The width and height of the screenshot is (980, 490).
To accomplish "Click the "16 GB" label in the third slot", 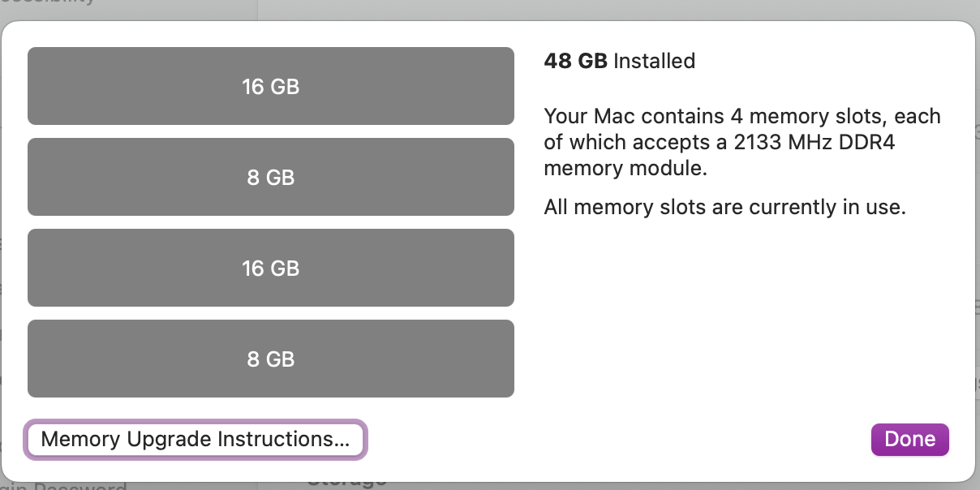I will point(271,268).
